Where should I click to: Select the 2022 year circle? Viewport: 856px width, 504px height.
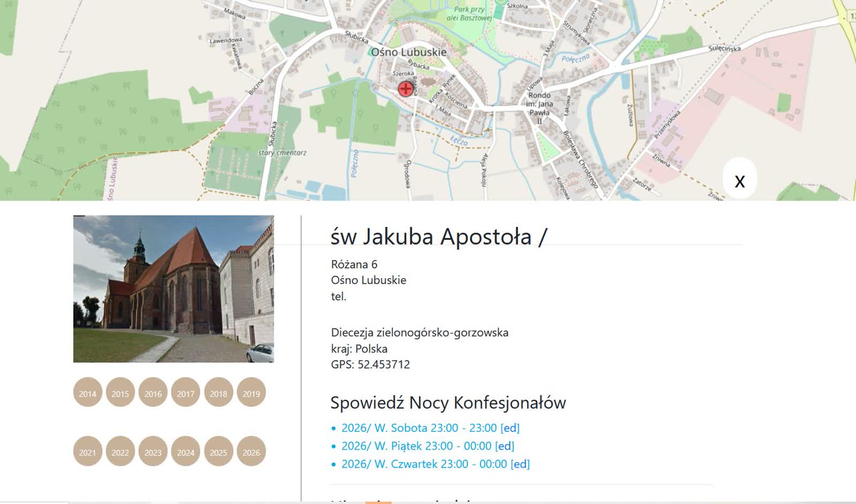tap(120, 452)
